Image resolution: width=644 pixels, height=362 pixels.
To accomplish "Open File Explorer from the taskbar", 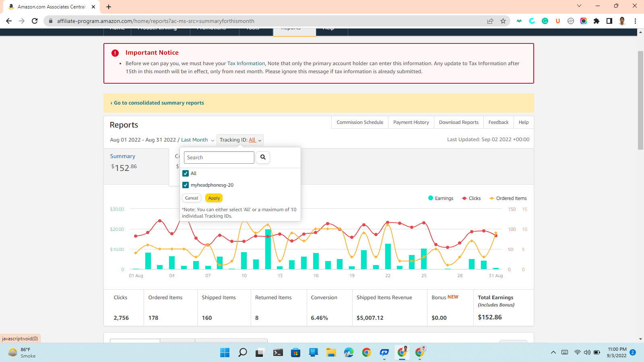I will tap(331, 353).
